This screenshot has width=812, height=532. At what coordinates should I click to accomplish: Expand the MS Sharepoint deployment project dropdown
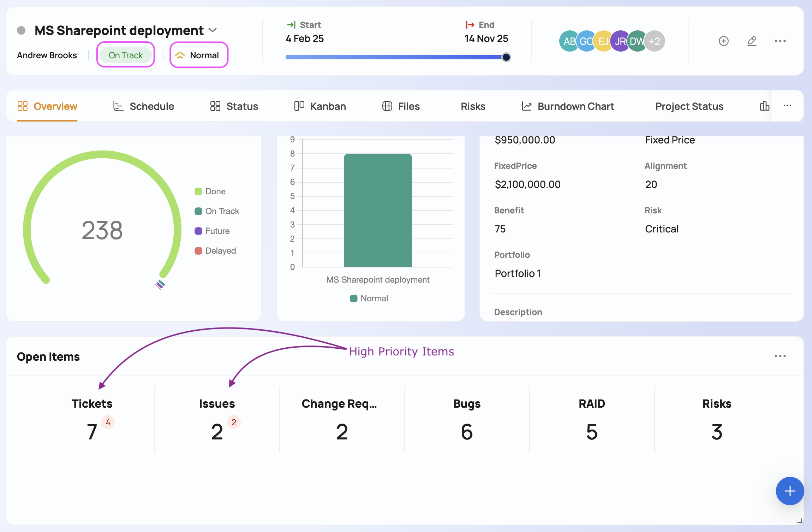(x=213, y=30)
